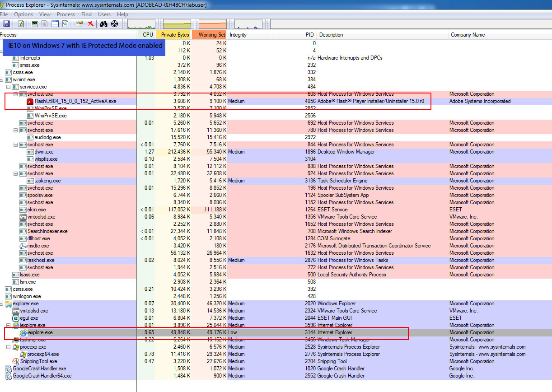Sort by the Description column header

tap(383, 35)
